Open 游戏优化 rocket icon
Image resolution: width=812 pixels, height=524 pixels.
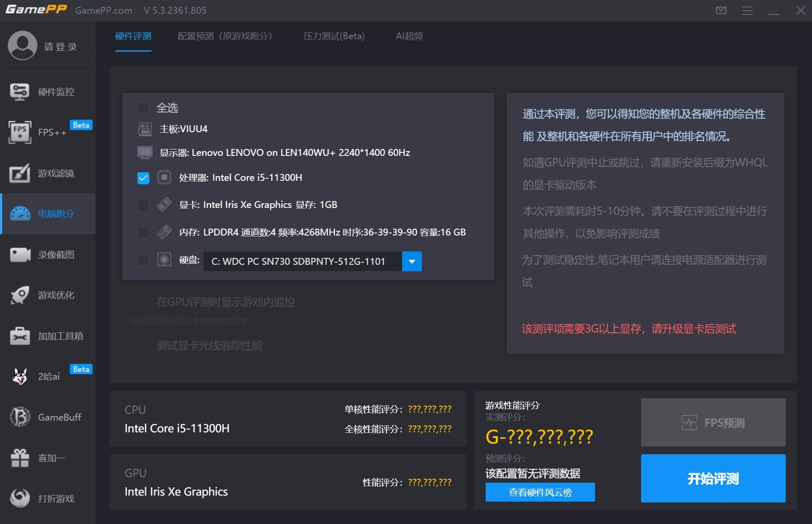(20, 295)
